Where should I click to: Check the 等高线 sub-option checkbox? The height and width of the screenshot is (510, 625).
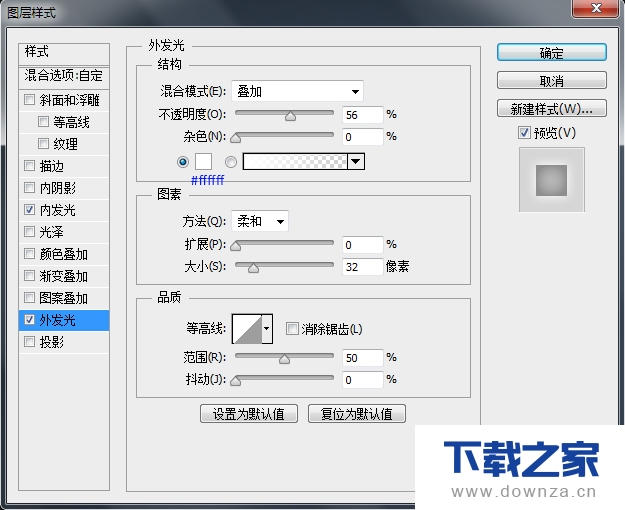click(43, 121)
